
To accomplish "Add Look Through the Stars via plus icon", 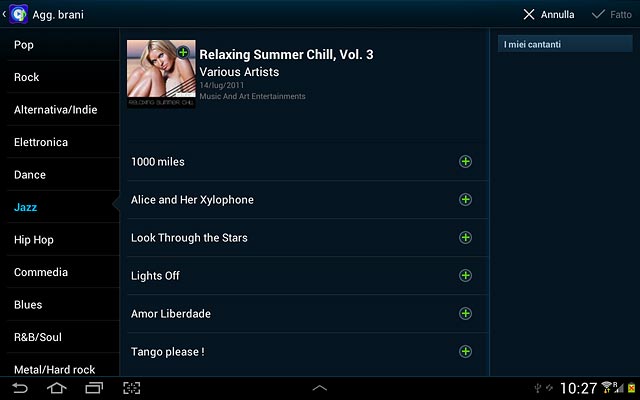I will pos(465,238).
